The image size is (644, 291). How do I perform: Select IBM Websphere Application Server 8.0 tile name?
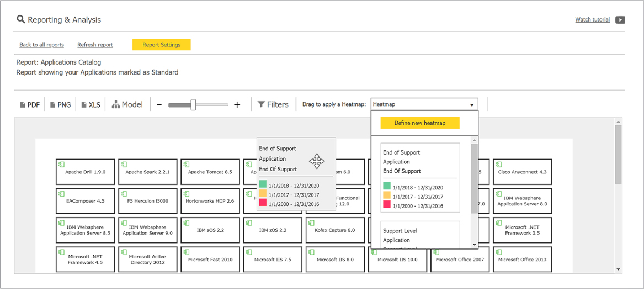coord(522,200)
